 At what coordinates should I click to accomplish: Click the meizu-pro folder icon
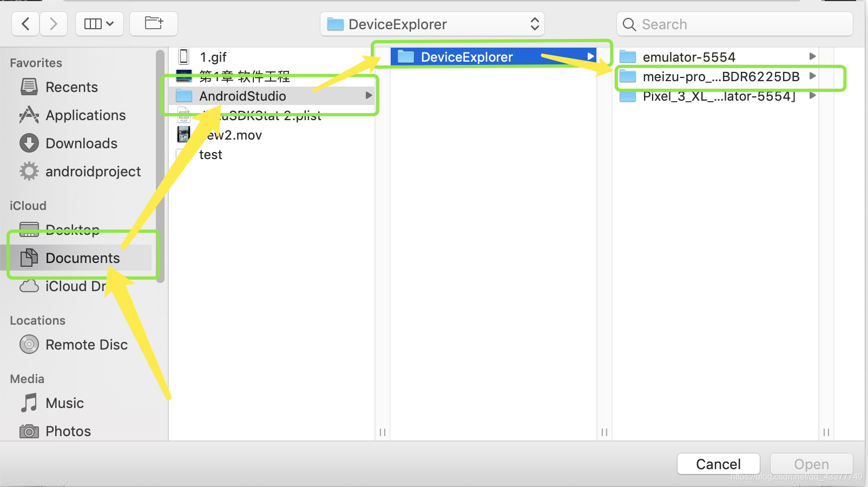(x=628, y=76)
